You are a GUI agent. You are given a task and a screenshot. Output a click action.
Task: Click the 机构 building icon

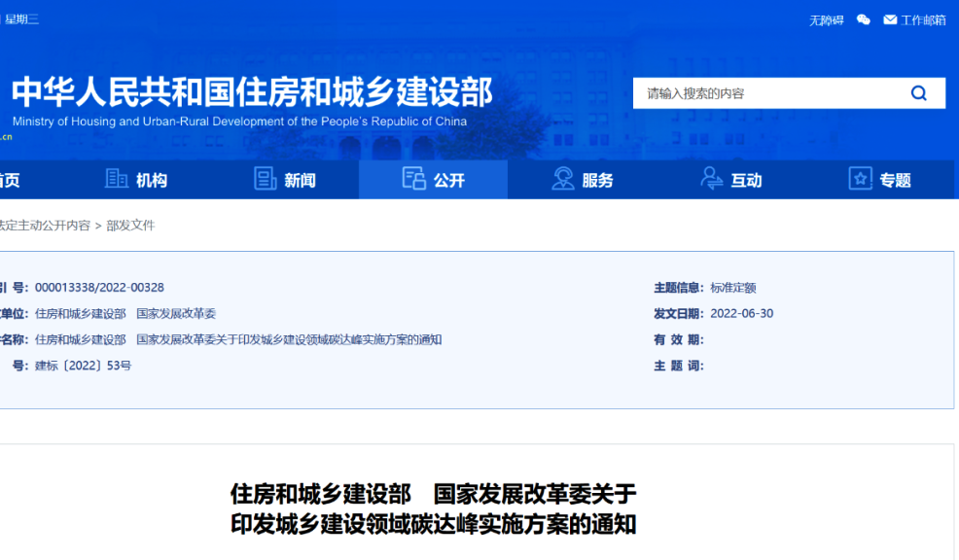pyautogui.click(x=116, y=179)
